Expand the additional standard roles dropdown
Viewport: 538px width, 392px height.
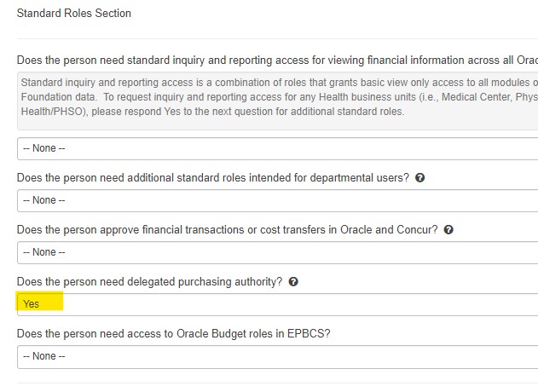[277, 200]
